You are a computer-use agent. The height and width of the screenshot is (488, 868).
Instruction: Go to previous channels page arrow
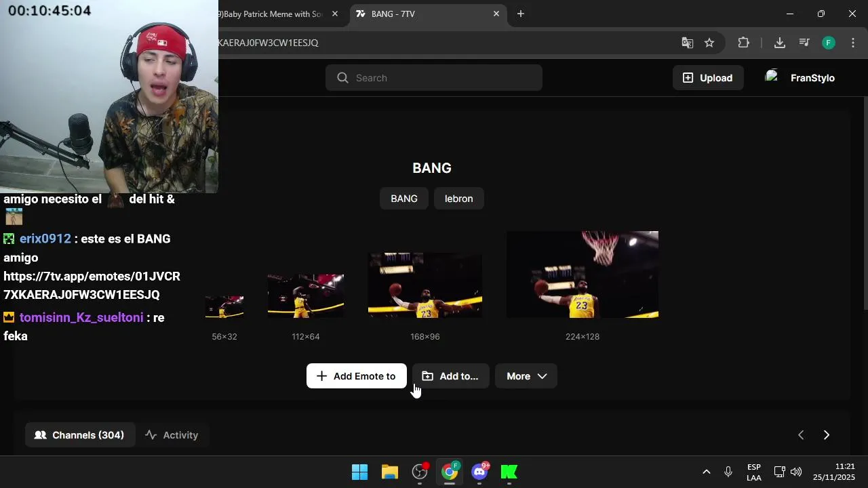801,435
